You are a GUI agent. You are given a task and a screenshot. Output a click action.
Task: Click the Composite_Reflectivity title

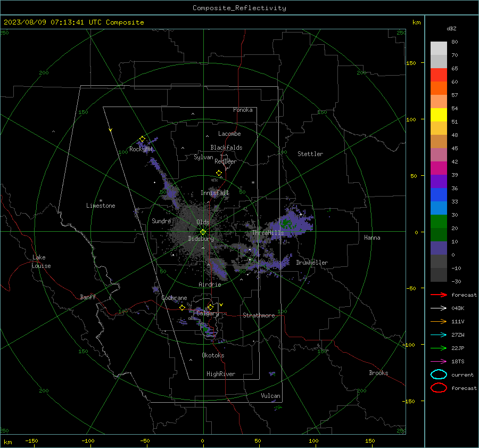click(240, 8)
